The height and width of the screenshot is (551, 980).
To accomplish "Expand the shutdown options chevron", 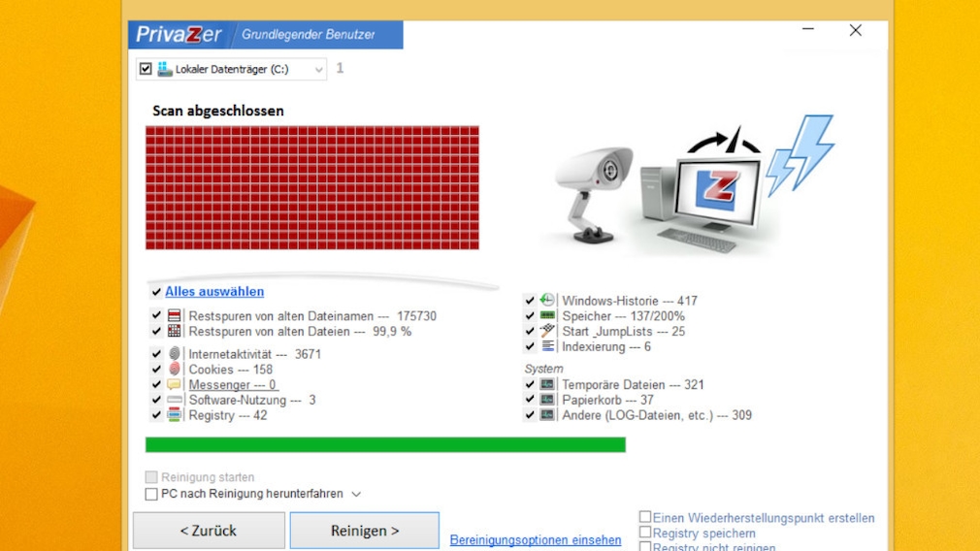I will tap(356, 494).
